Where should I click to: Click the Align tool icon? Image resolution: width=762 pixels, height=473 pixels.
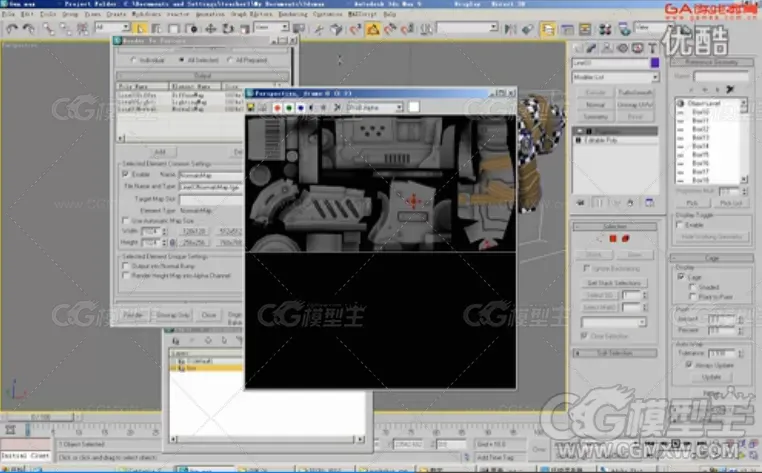[527, 30]
